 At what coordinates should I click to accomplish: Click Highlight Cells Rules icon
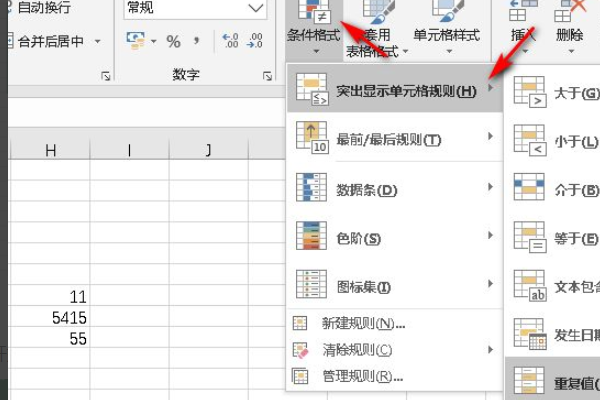click(x=312, y=89)
